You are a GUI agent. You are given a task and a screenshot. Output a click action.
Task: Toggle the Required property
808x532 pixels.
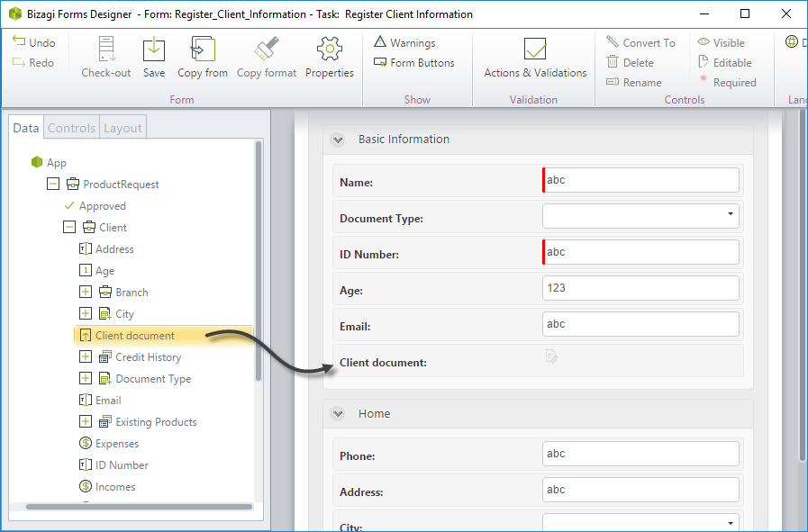pos(727,82)
